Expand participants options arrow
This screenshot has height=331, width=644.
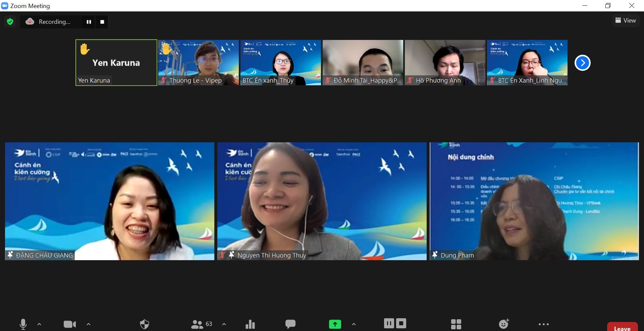(224, 324)
